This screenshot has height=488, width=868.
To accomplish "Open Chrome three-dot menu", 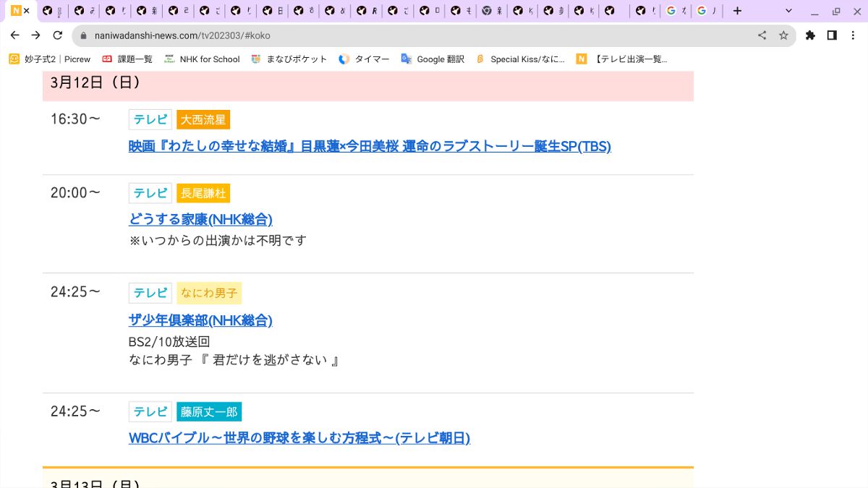I will click(854, 35).
